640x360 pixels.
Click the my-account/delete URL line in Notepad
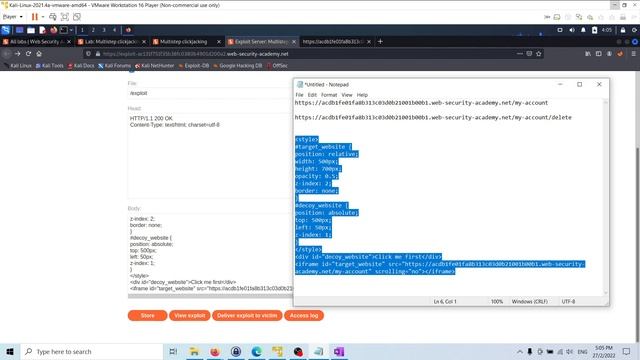433,117
